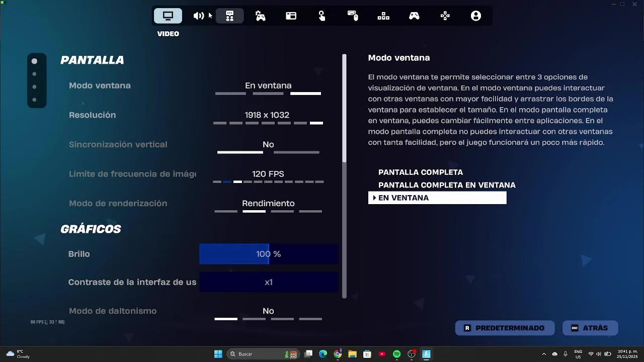Click the highlighted top section navigation dot

tap(34, 61)
